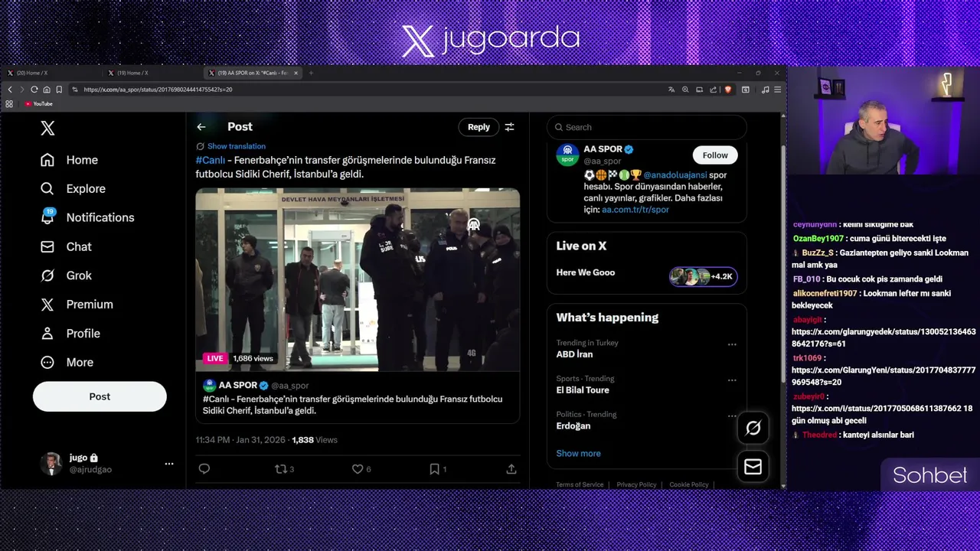This screenshot has height=551, width=980.
Task: Click the reply comment icon under post
Action: point(204,469)
